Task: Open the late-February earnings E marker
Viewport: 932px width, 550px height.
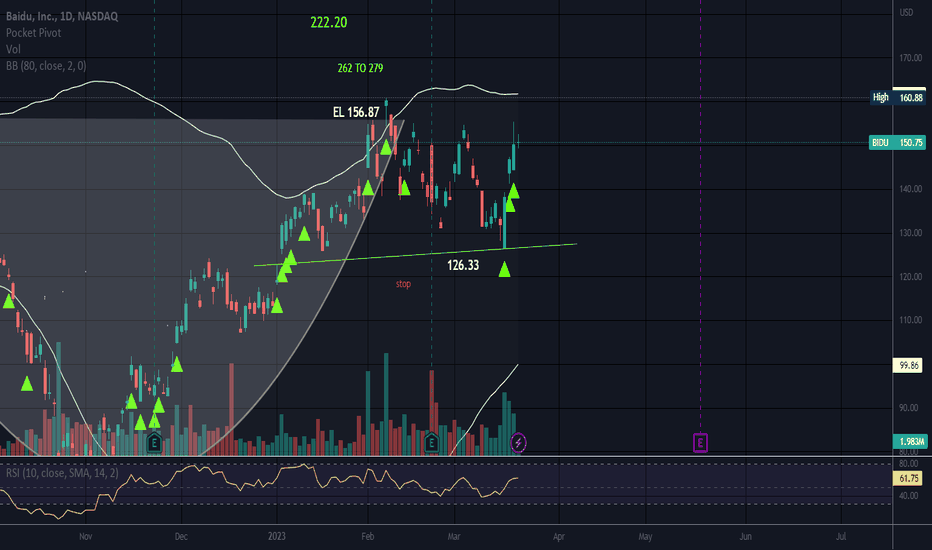Action: (432, 442)
